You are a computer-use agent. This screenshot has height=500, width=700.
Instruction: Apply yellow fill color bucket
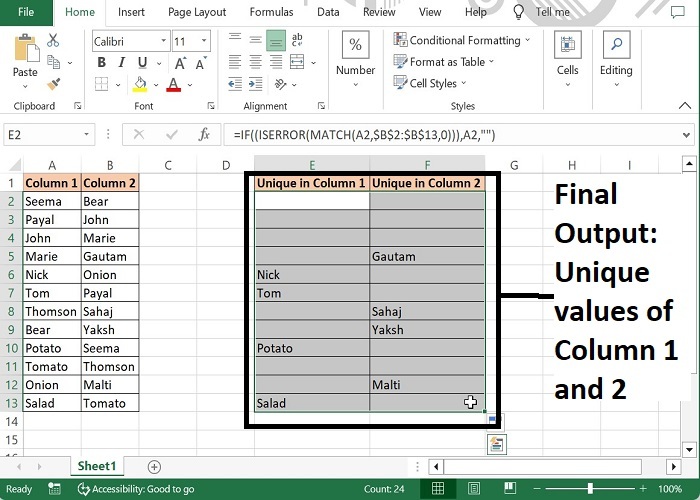pos(140,84)
